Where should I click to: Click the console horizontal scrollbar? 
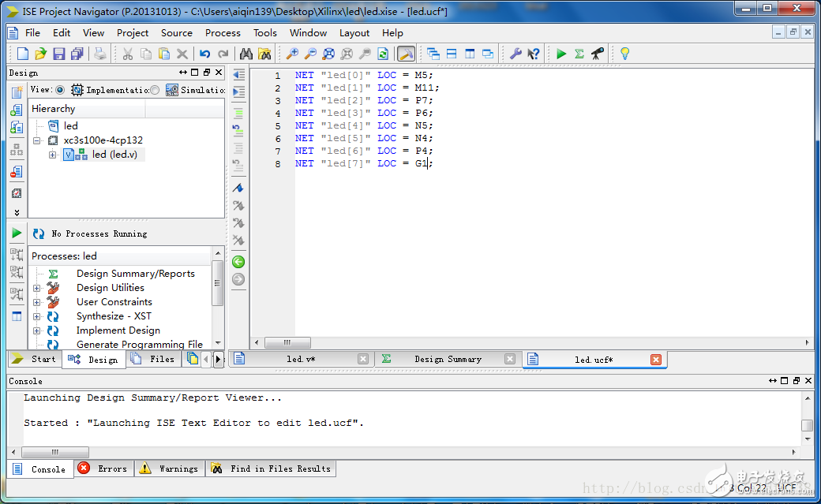(x=55, y=451)
